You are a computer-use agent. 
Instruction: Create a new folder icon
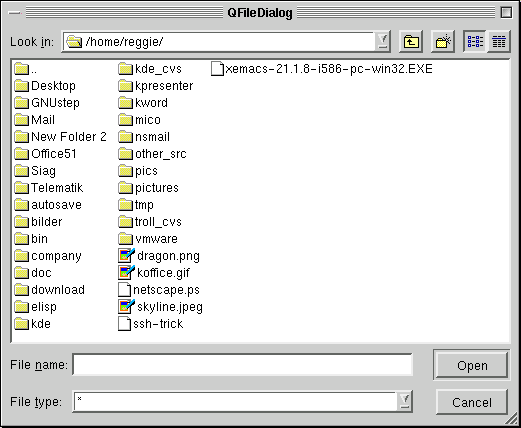click(x=443, y=42)
